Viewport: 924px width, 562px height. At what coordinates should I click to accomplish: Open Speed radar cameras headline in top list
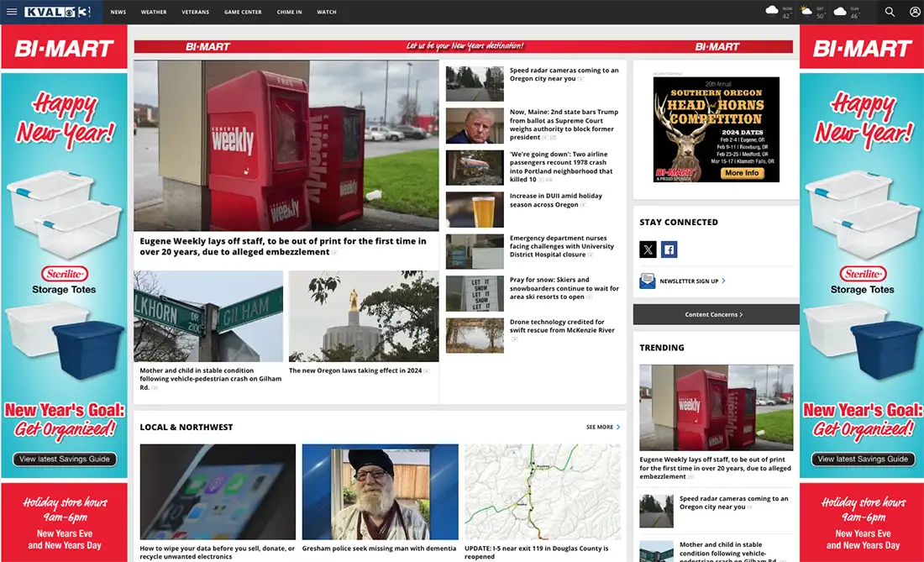(x=564, y=74)
